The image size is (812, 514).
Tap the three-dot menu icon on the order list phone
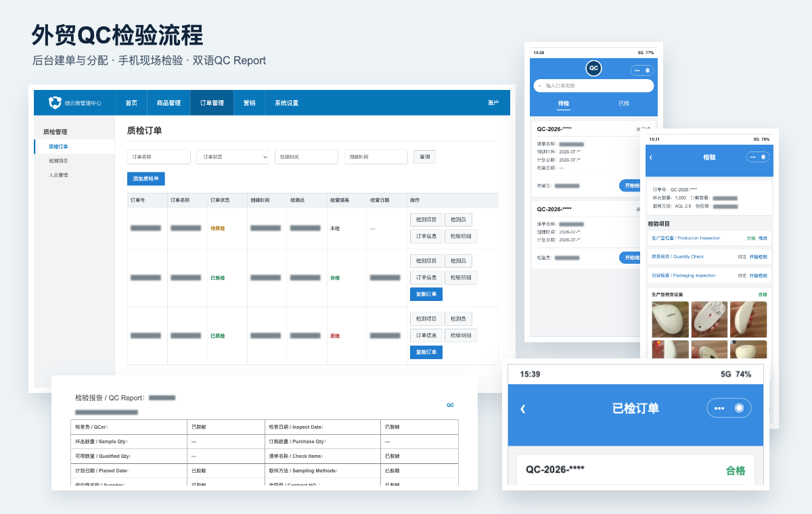click(637, 70)
